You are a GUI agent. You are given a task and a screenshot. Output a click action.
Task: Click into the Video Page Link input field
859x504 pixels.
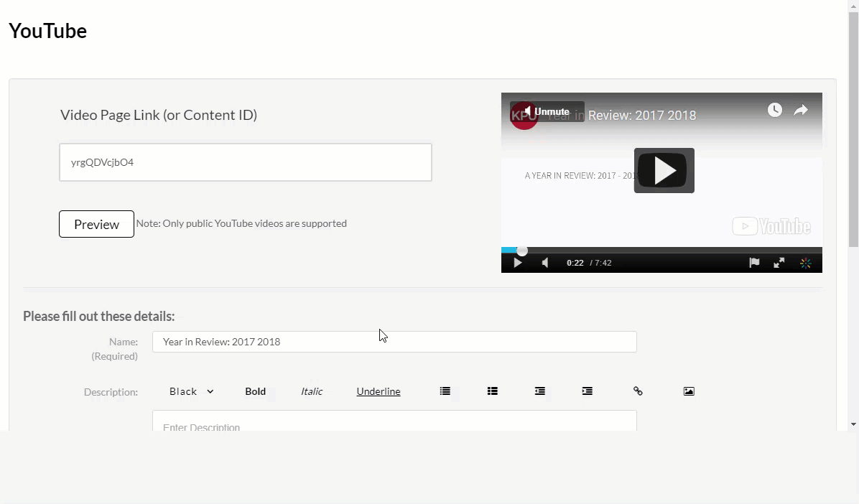(246, 162)
